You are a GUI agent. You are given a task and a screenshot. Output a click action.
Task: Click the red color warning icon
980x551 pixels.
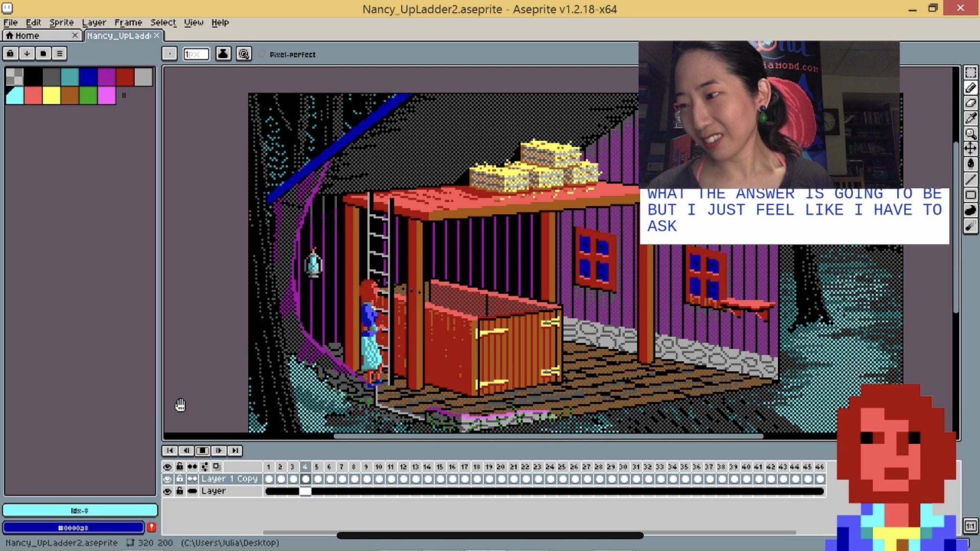(x=151, y=527)
